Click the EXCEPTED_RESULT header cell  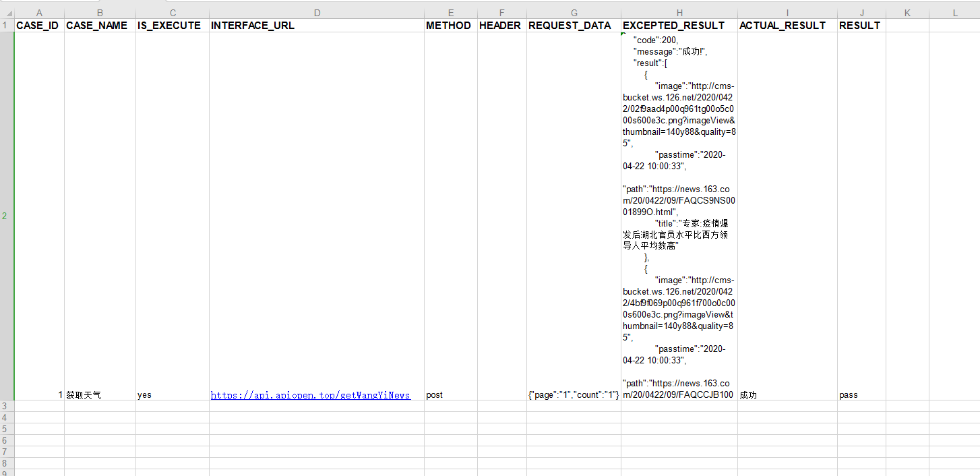pyautogui.click(x=679, y=25)
